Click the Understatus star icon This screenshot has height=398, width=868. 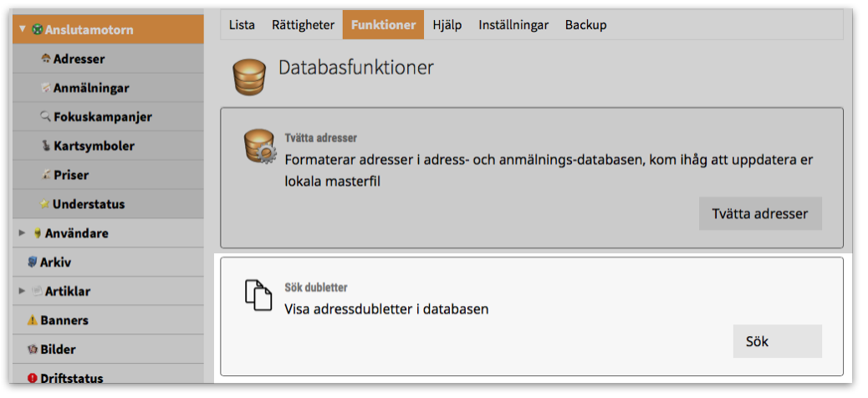pos(45,205)
